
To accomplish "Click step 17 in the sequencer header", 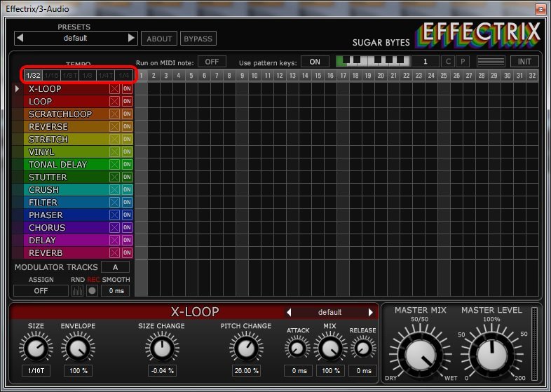I will (x=343, y=76).
